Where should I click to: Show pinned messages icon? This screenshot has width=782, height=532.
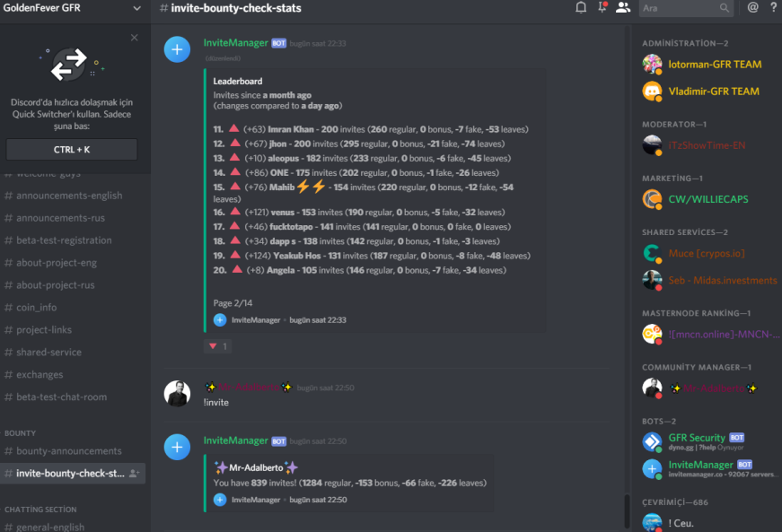602,7
